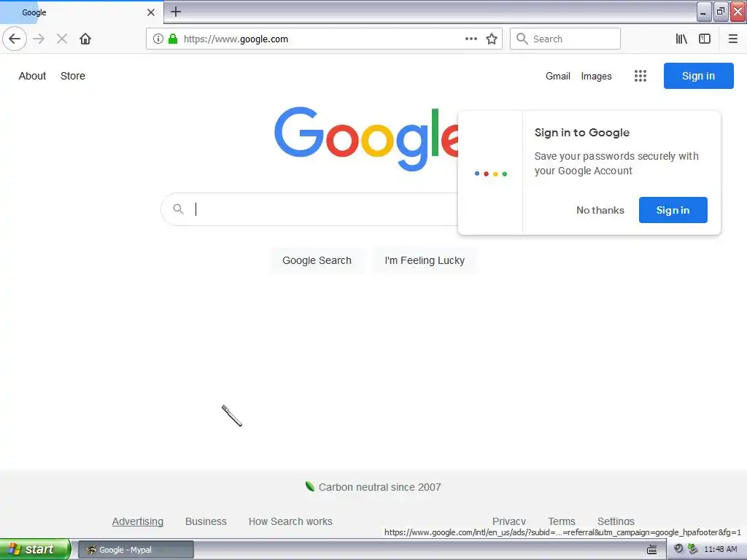Click the magnifier in browser search box
The image size is (747, 560).
coord(522,39)
